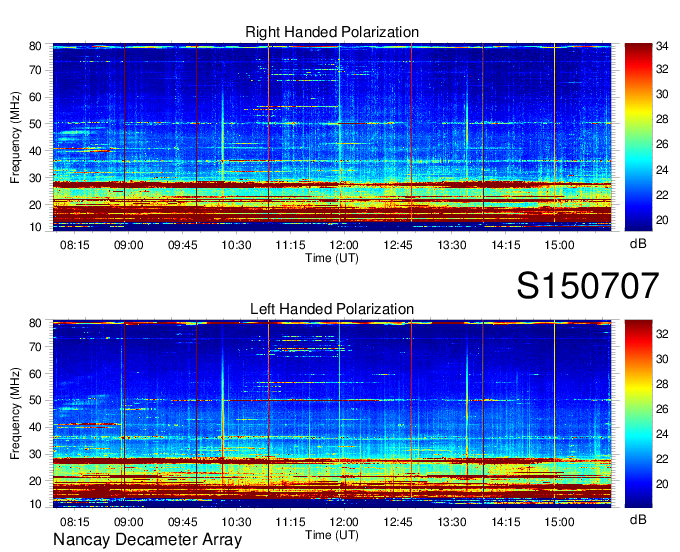This screenshot has width=680, height=552.
Task: Click the 10:30 time tick under the Left Handed plot
Action: coord(236,522)
